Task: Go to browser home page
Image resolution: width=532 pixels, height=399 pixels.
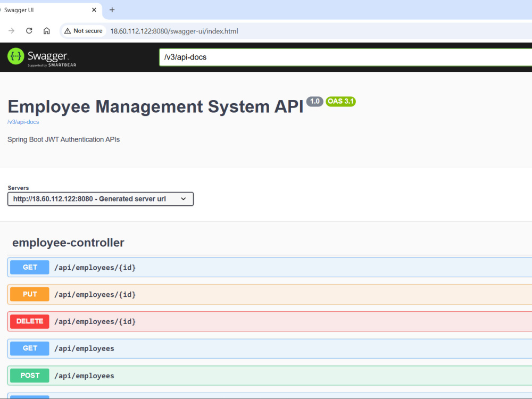Action: coord(46,31)
